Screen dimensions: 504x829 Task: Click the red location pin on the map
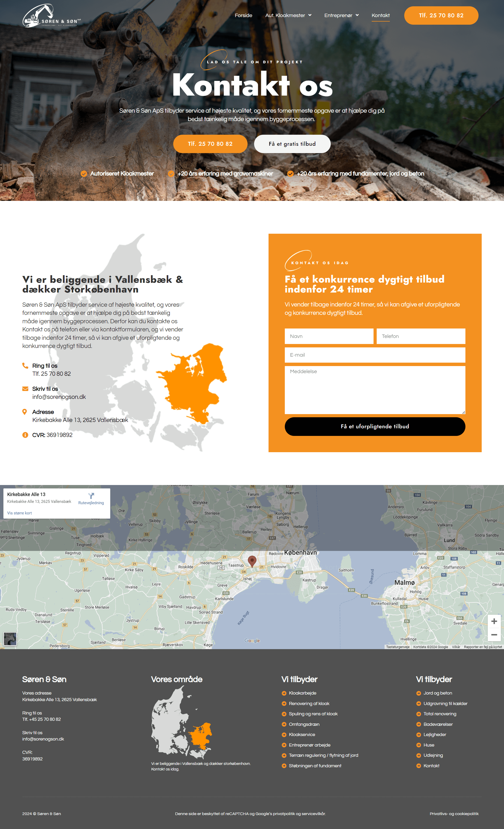[x=252, y=561]
